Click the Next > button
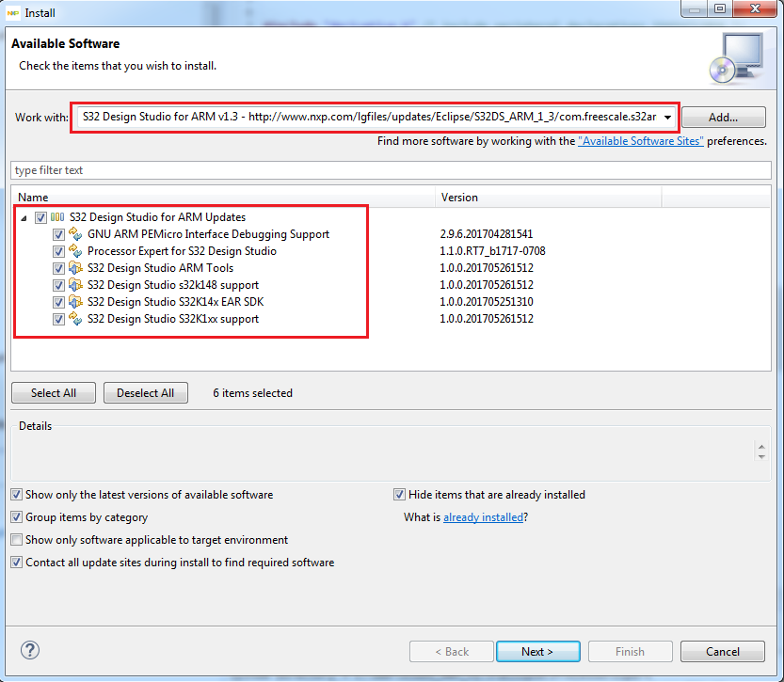The image size is (784, 682). [x=538, y=652]
